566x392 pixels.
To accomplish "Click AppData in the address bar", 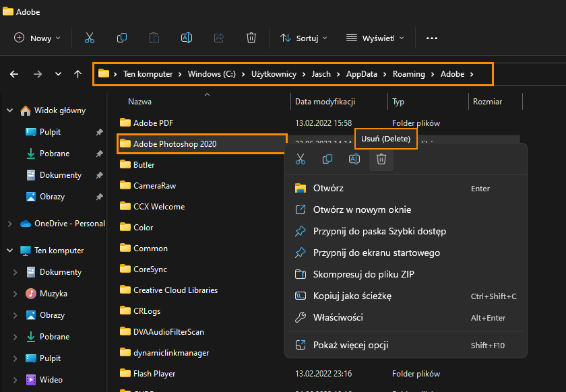I will 362,74.
